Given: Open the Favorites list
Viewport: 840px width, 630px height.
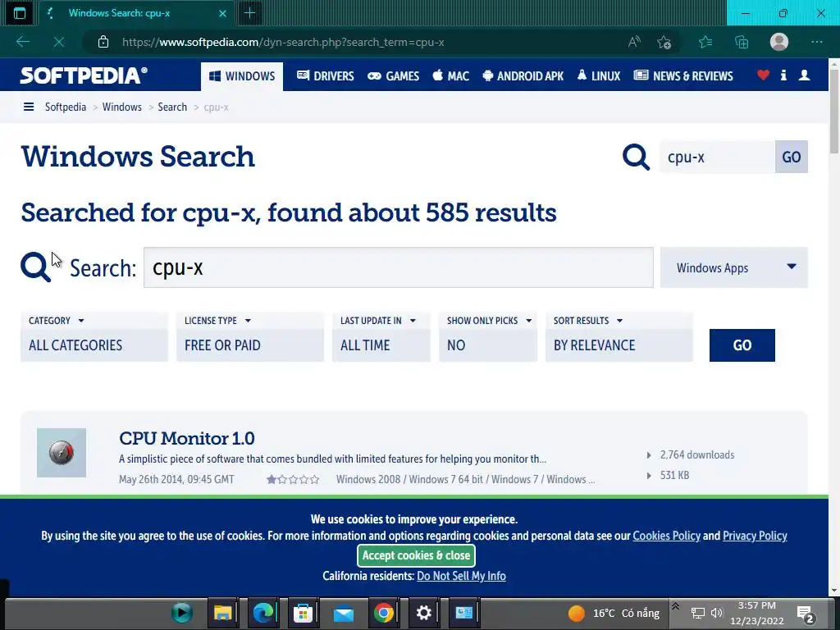Looking at the screenshot, I should (x=705, y=42).
